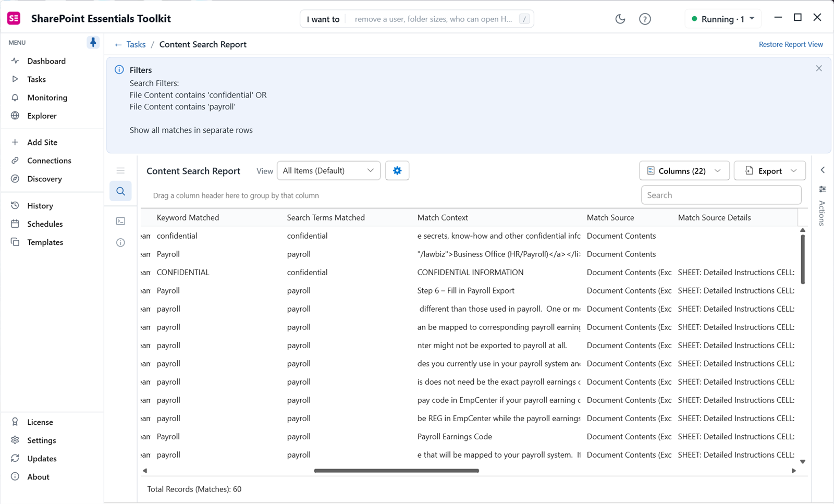834x504 pixels.
Task: Click the hamburger lines side icon
Action: pyautogui.click(x=120, y=170)
